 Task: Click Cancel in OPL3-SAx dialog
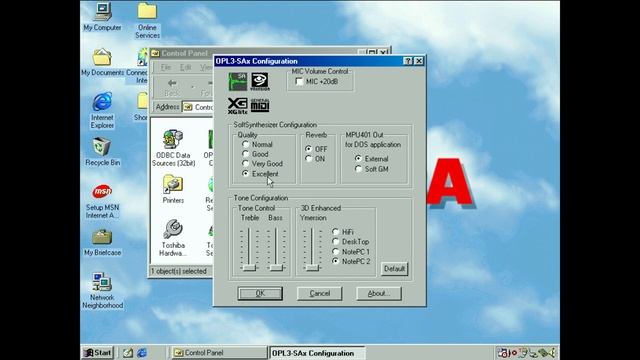(320, 293)
